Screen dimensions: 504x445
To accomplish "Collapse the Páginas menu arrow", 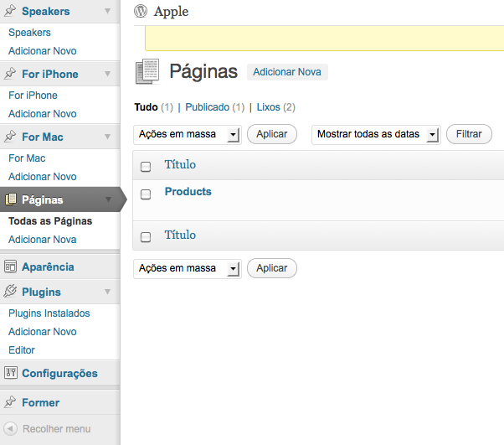I will pyautogui.click(x=108, y=199).
